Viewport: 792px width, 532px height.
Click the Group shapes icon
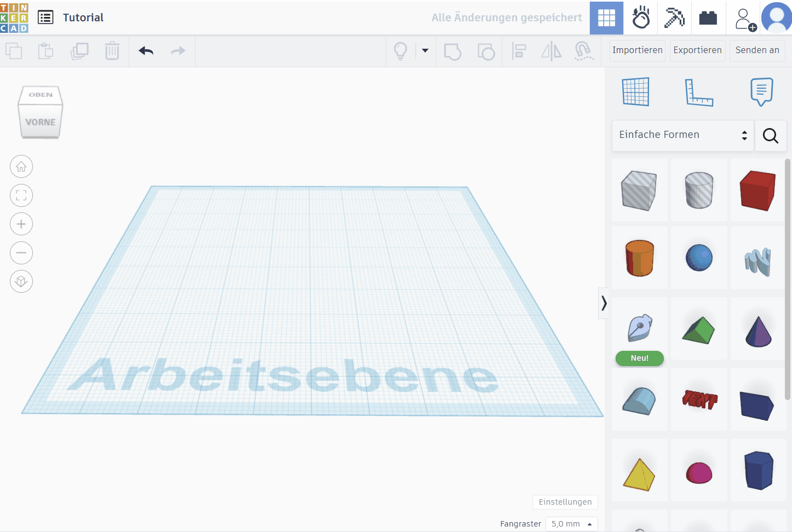tap(452, 51)
